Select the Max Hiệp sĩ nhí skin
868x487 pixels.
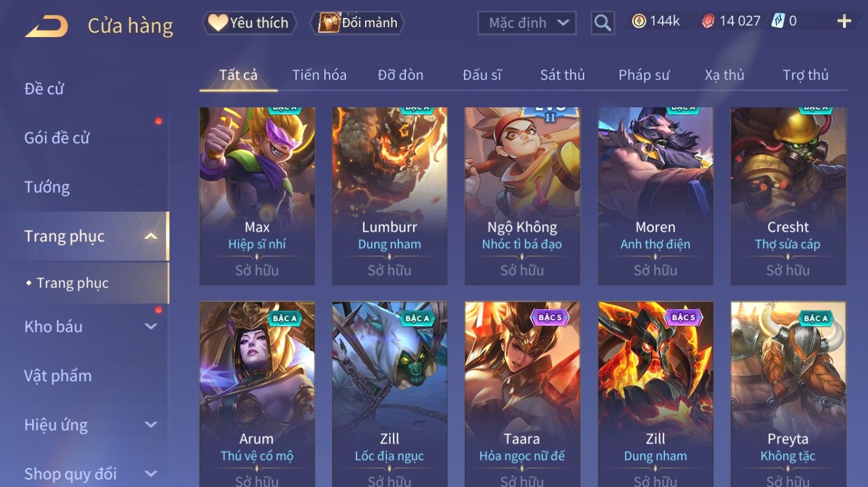257,196
